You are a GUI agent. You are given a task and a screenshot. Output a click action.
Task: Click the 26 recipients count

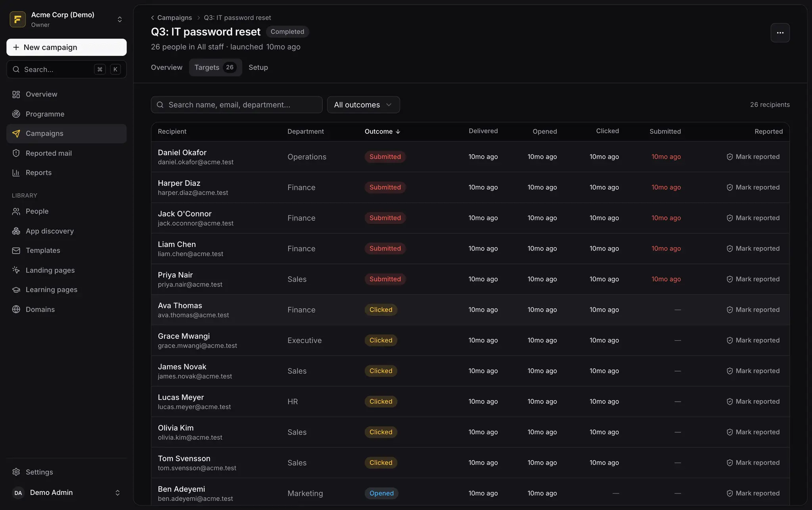pos(770,105)
